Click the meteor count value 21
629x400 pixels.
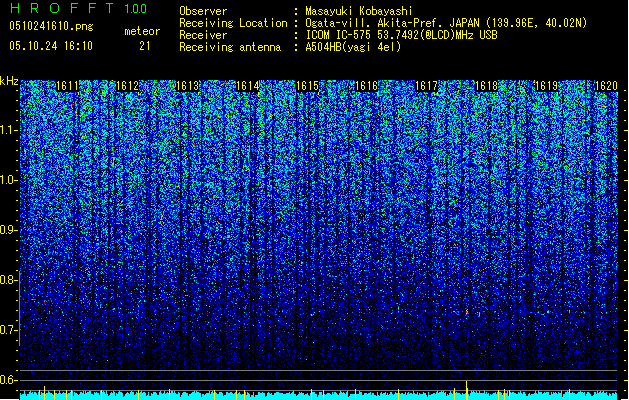tap(144, 46)
